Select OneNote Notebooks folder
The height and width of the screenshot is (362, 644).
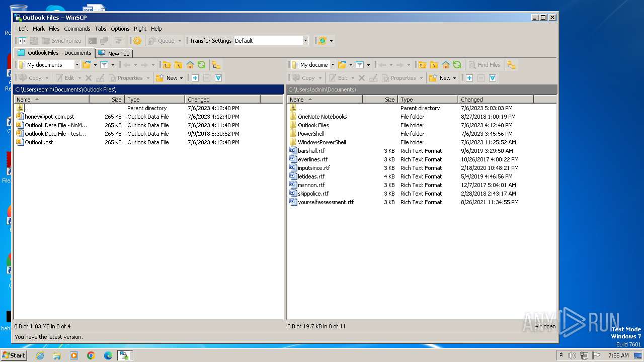pyautogui.click(x=322, y=117)
